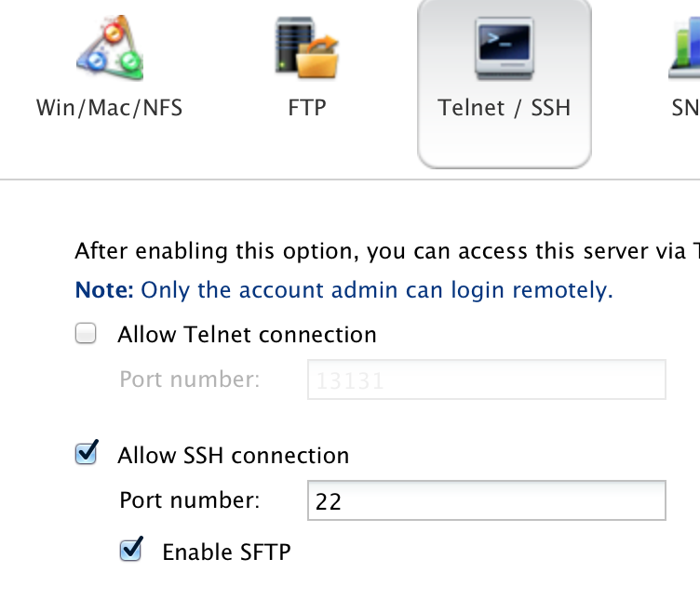The width and height of the screenshot is (700, 612).
Task: Click the Telnet / SSH terminal icon
Action: click(x=505, y=48)
